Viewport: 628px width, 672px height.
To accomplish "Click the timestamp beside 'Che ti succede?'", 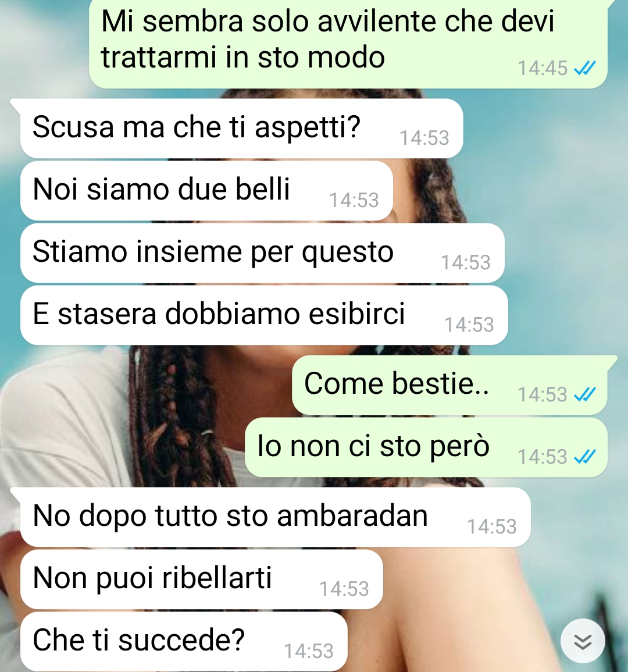I will (x=309, y=651).
